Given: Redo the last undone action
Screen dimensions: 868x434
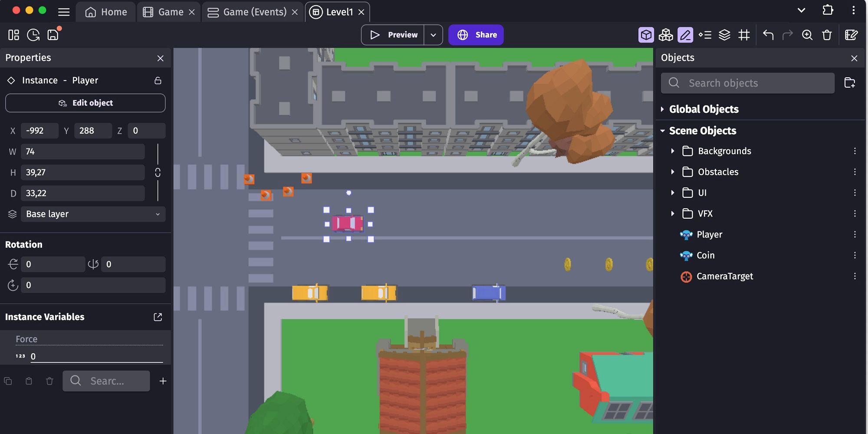Looking at the screenshot, I should tap(787, 35).
